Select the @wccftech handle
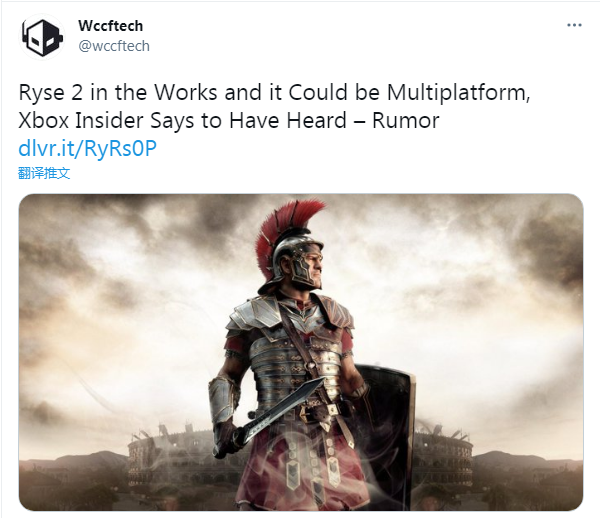 coord(114,46)
